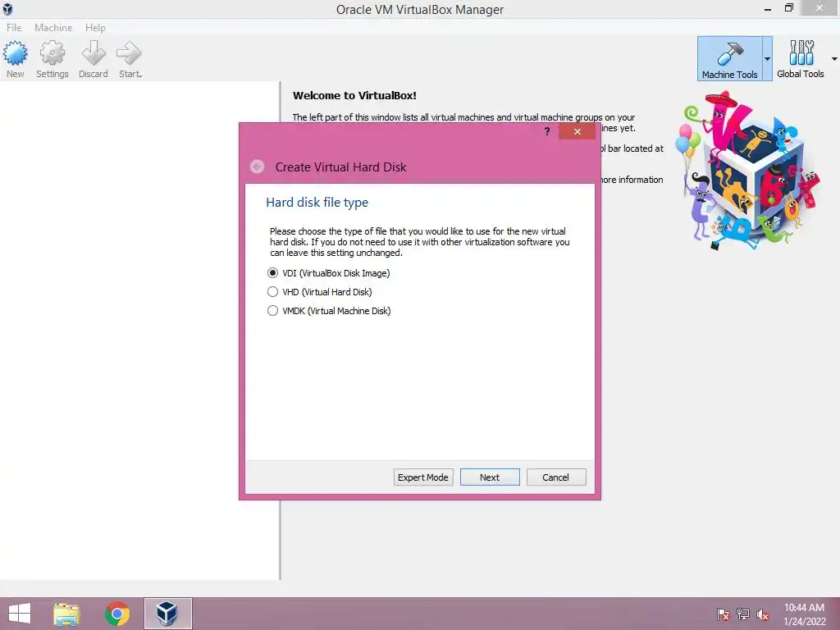Open the Machine menu
This screenshot has width=840, height=630.
click(53, 27)
